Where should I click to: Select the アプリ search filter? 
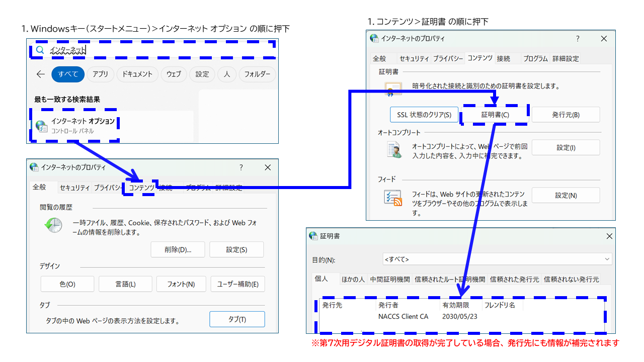point(100,74)
